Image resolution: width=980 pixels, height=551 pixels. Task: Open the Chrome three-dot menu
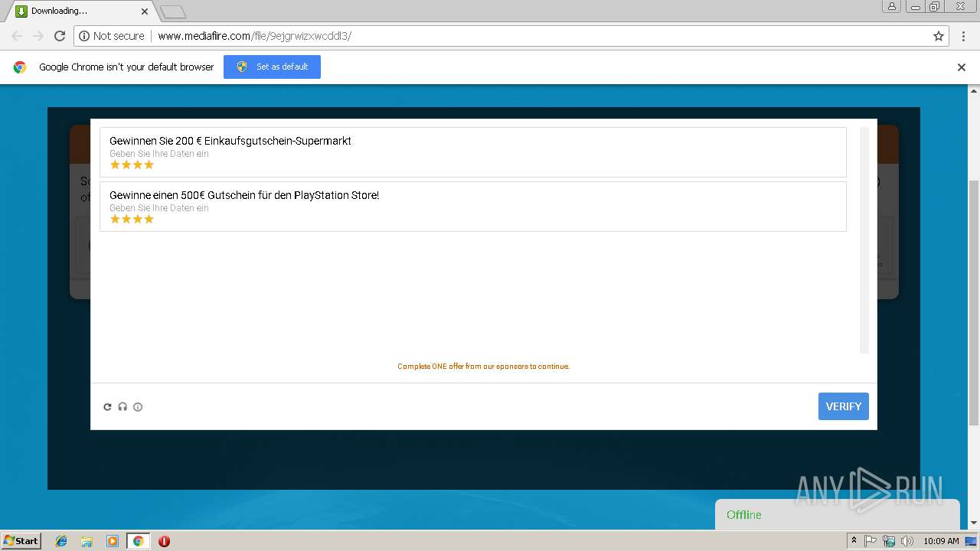(963, 36)
